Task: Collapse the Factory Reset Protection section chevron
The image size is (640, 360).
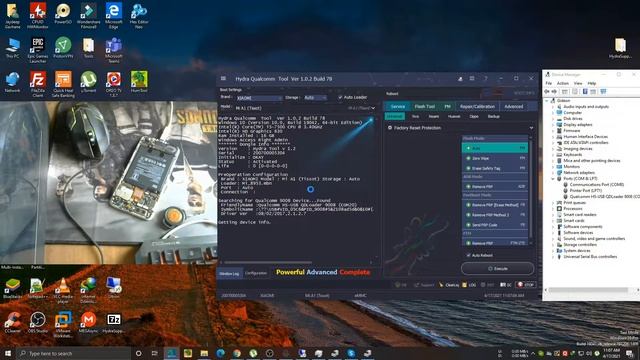Action: (531, 128)
